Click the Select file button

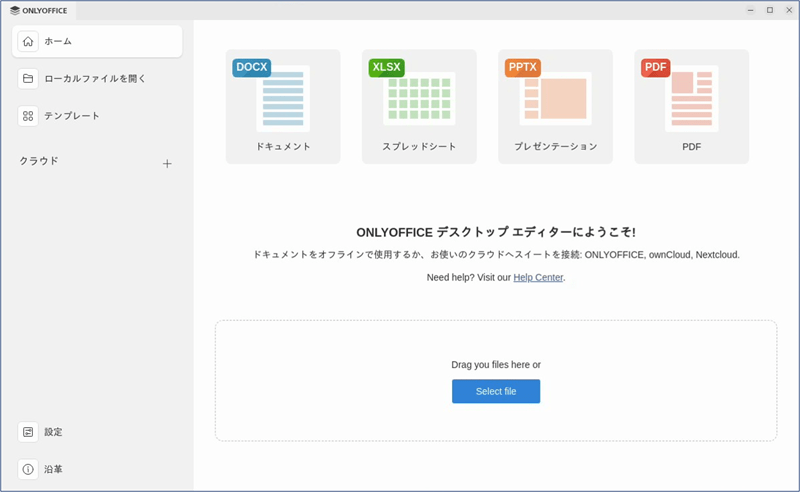[x=496, y=391]
